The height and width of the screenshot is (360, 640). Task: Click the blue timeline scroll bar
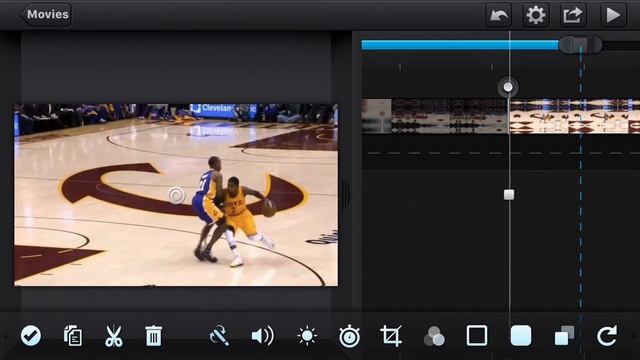tap(460, 45)
